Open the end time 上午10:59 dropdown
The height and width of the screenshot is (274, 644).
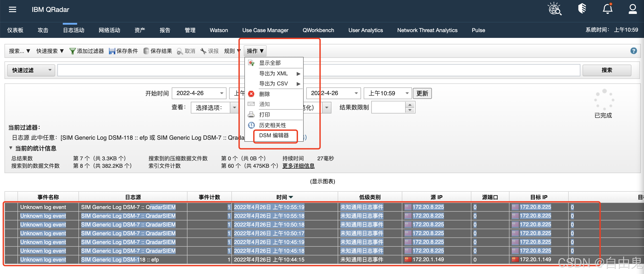click(x=407, y=93)
